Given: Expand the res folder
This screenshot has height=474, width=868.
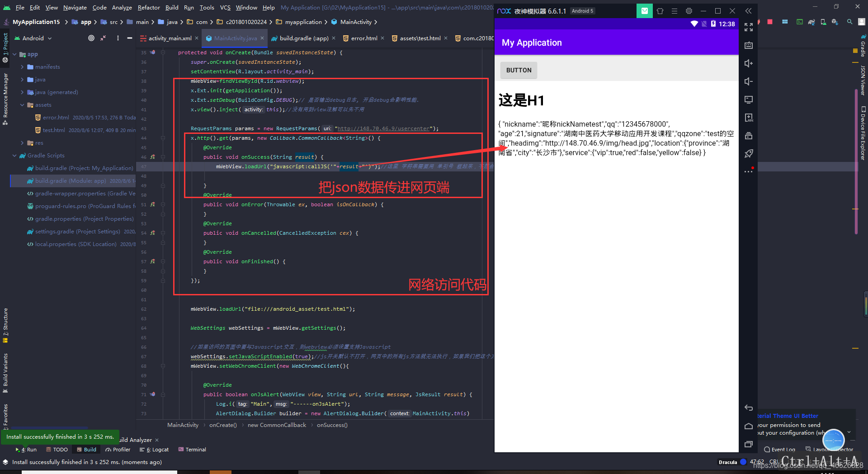Looking at the screenshot, I should tap(22, 143).
